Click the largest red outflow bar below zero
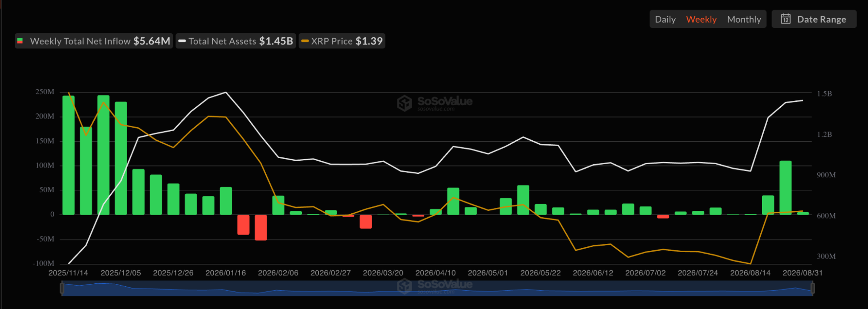 (x=261, y=227)
